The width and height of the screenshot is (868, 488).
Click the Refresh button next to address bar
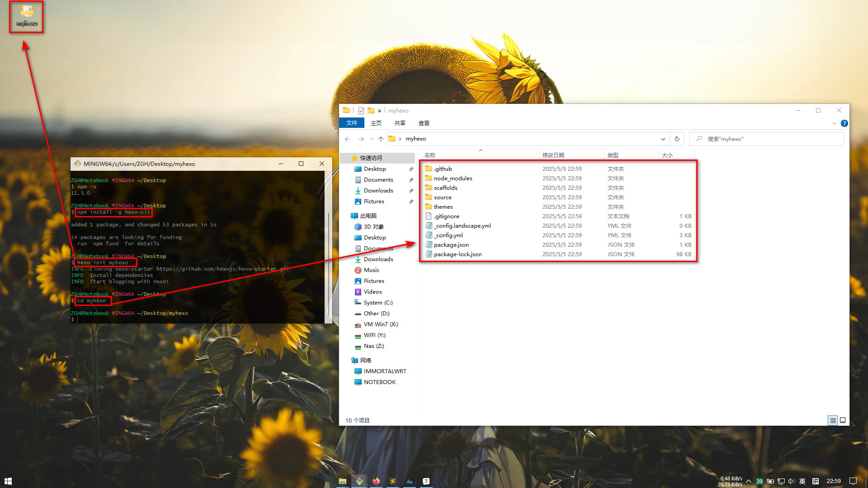click(677, 139)
